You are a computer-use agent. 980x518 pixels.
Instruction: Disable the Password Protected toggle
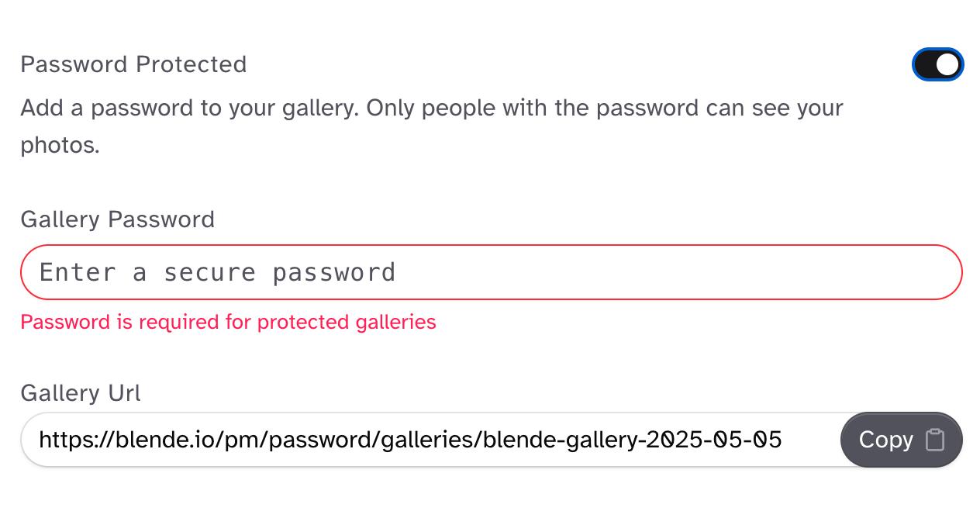937,64
